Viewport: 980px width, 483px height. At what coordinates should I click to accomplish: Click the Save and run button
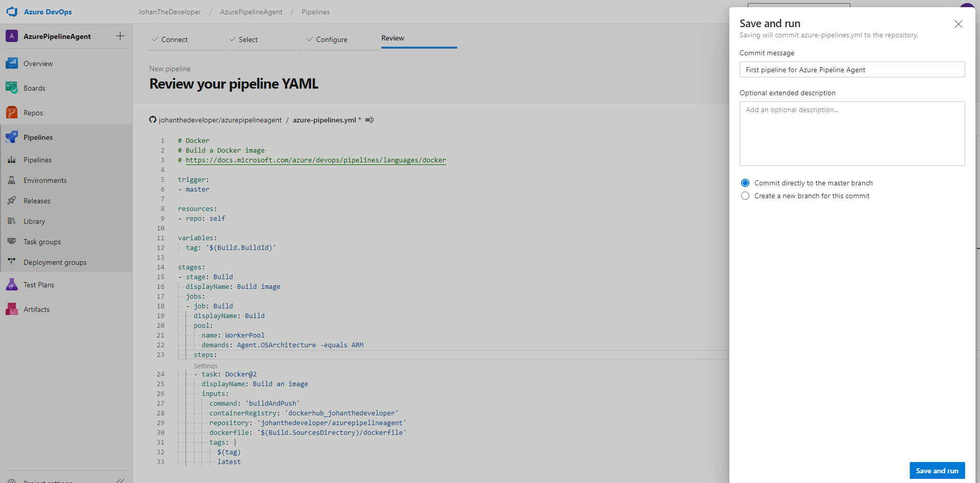[937, 470]
